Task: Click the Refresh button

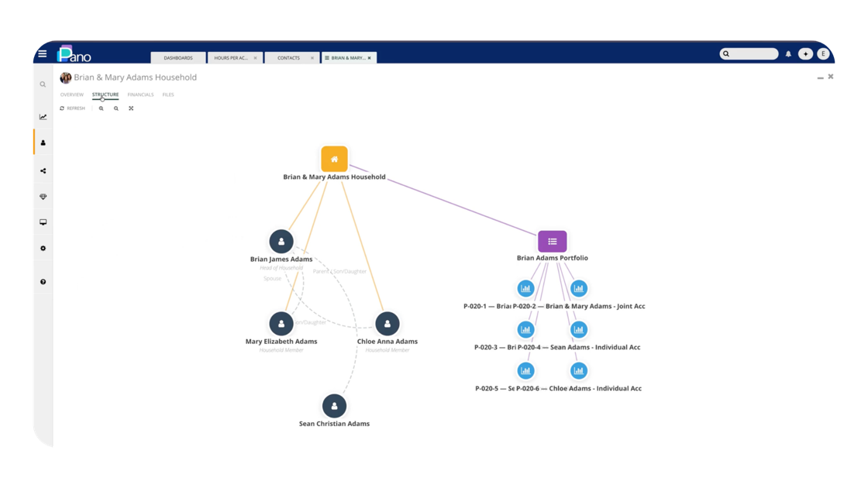Action: 73,108
